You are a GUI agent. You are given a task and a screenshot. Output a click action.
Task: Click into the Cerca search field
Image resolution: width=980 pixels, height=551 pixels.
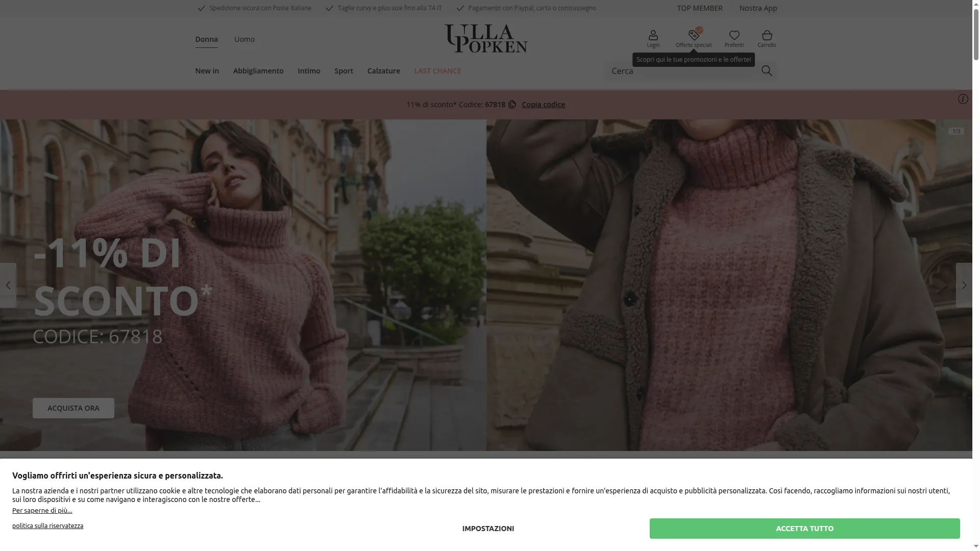(681, 71)
